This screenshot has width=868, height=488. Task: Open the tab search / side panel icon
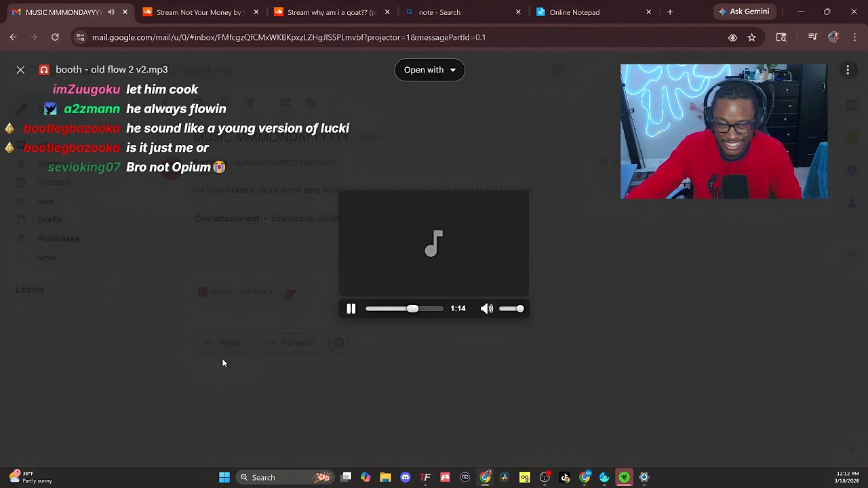pyautogui.click(x=781, y=37)
